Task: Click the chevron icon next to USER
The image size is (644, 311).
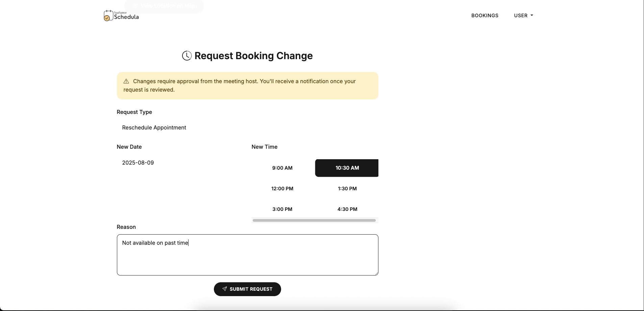Action: pos(532,15)
